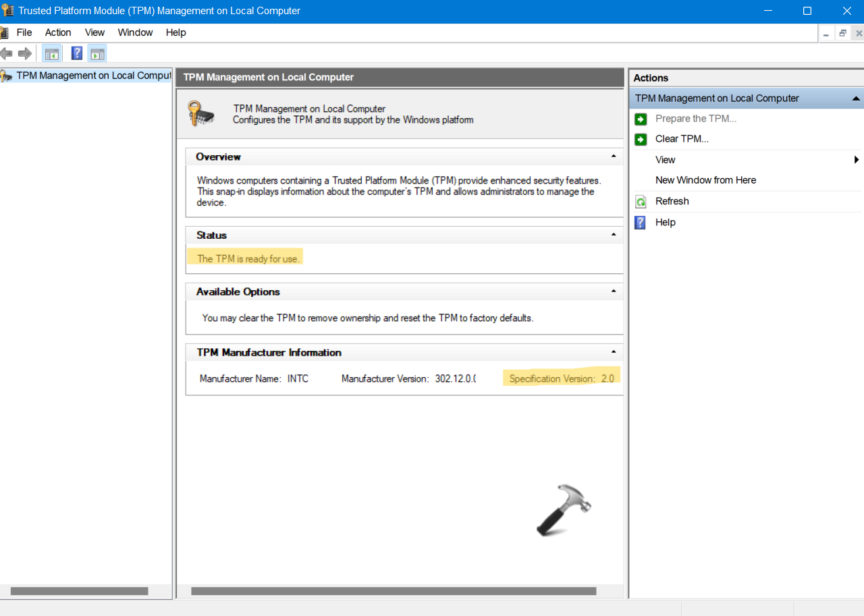The image size is (864, 616).
Task: Expand the View submenu in the Actions pane
Action: pyautogui.click(x=856, y=160)
